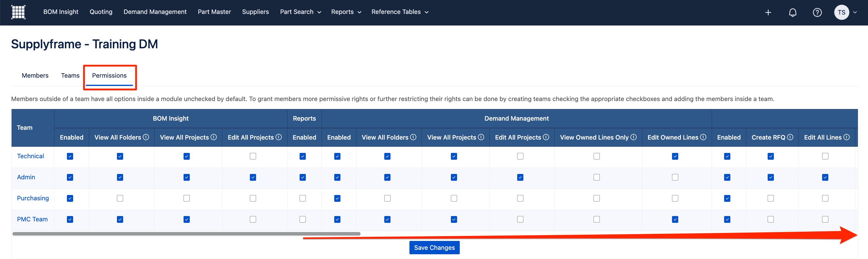Click info icon beside Demand Management View All Projects
868x259 pixels.
pos(481,137)
